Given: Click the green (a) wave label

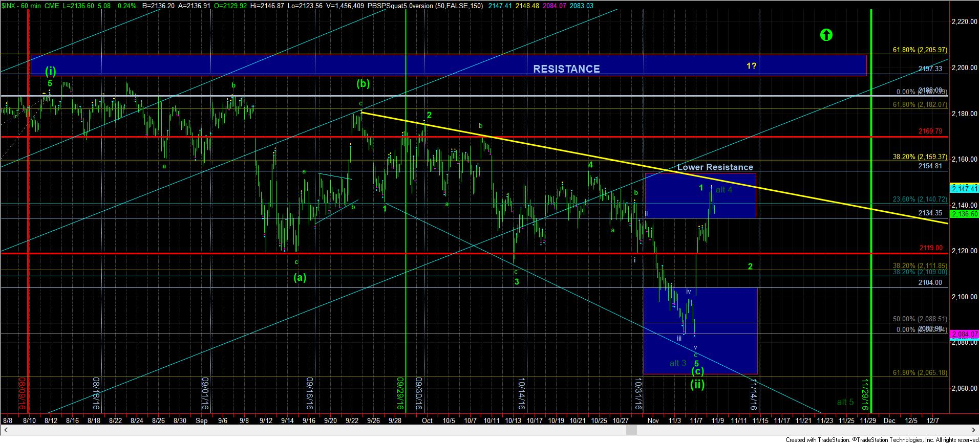Looking at the screenshot, I should 300,278.
